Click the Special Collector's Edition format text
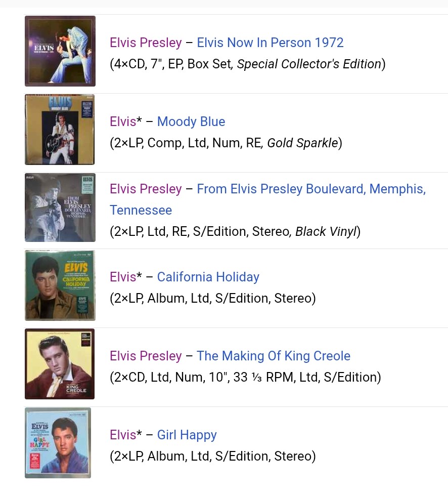The height and width of the screenshot is (494, 448). pos(309,64)
